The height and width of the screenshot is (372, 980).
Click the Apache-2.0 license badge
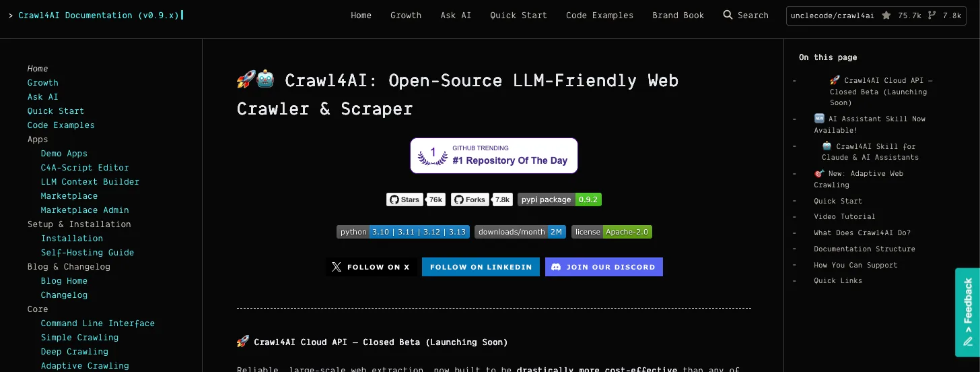[612, 232]
